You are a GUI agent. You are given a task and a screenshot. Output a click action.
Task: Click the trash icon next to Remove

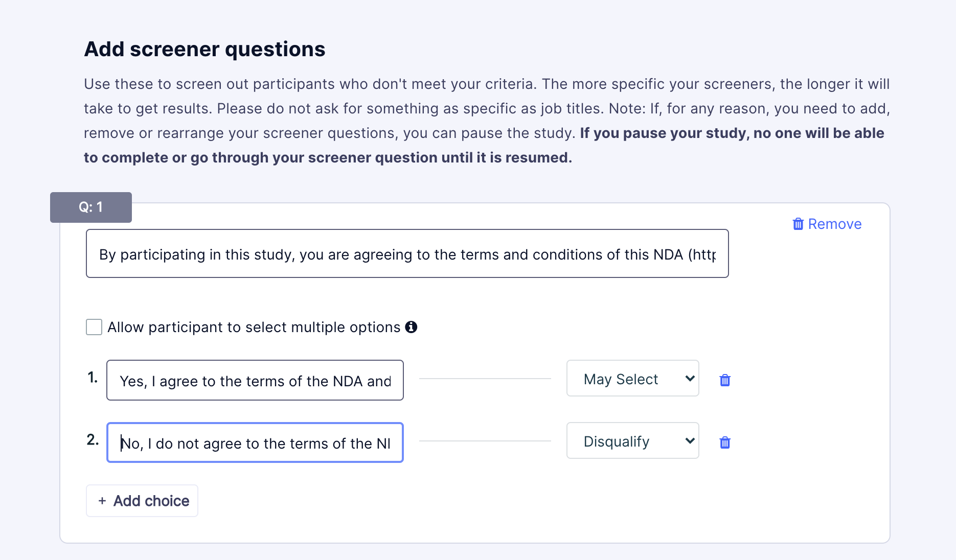(x=798, y=224)
